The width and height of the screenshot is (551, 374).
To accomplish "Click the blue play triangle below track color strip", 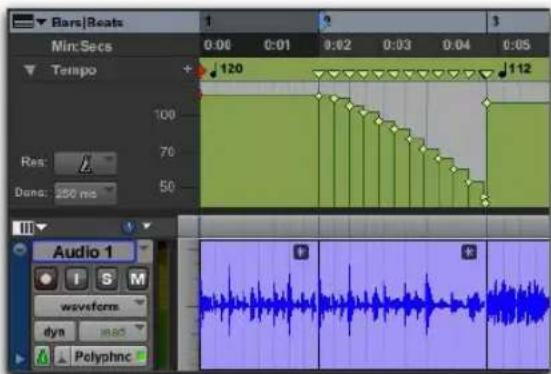I will pos(20,359).
